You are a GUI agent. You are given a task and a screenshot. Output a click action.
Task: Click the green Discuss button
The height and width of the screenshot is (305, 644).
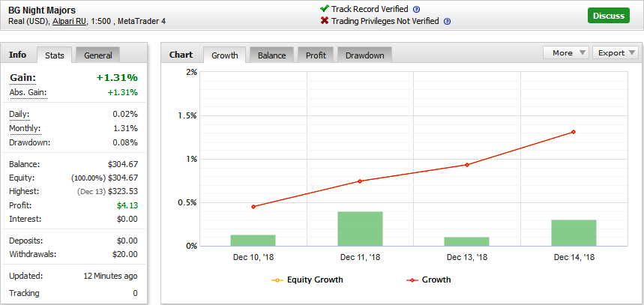(x=609, y=16)
